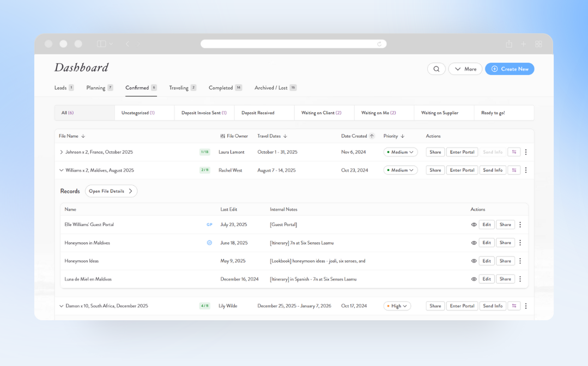Click the GP badge on Guest Portal row
This screenshot has height=366, width=588.
point(209,225)
